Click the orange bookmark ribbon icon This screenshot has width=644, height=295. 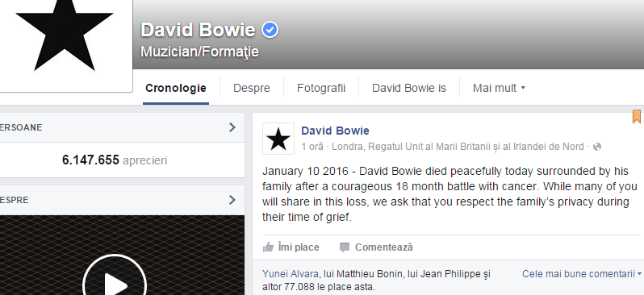click(636, 116)
